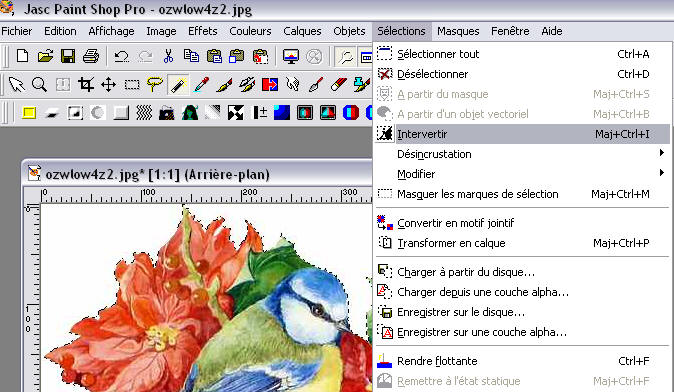Choose Transformer en calque
The image size is (674, 392).
point(522,243)
